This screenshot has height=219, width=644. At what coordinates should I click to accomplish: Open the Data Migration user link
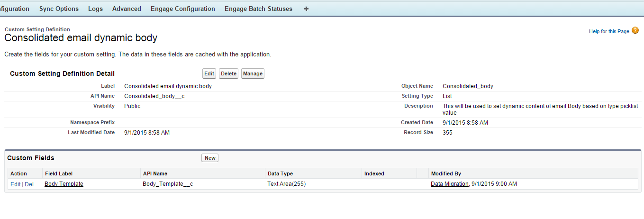pos(449,184)
